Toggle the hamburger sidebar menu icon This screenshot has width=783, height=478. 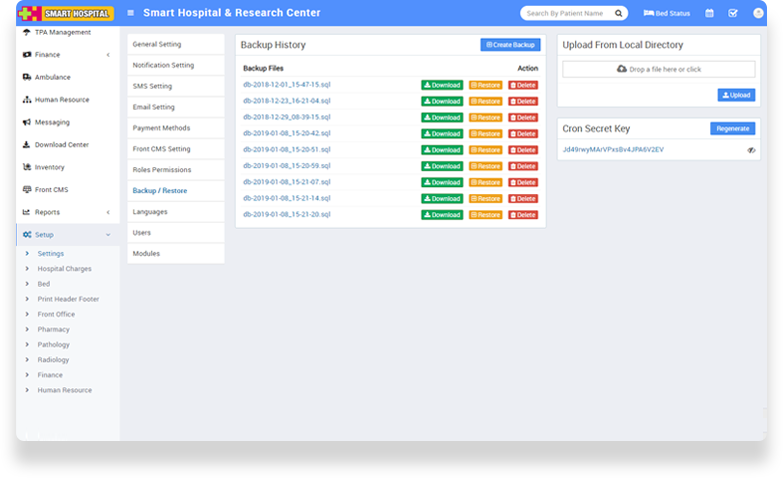click(131, 13)
